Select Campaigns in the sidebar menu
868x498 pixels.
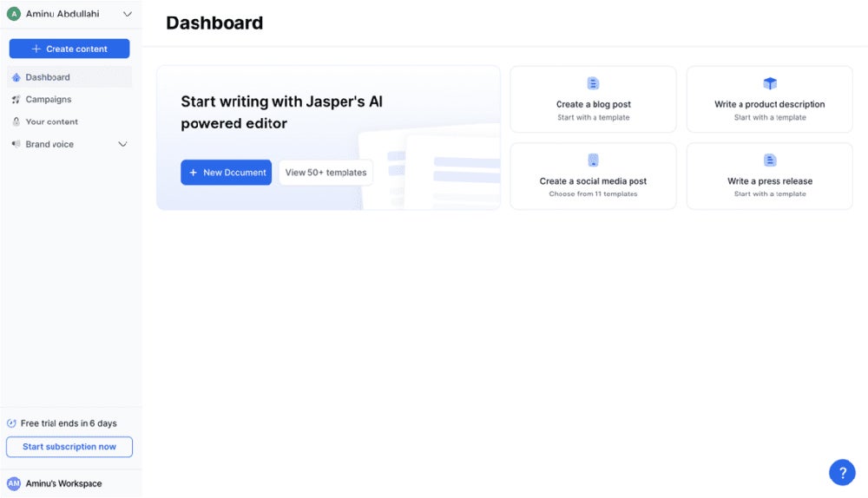coord(48,100)
